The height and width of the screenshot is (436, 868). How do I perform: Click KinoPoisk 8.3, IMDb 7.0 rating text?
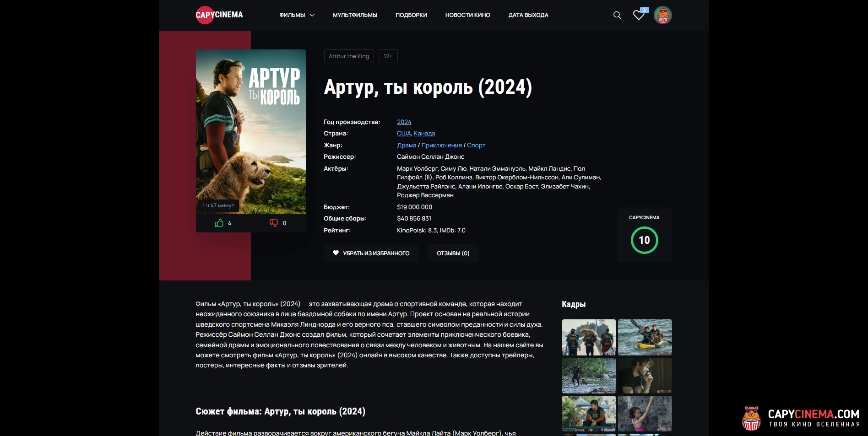pos(431,230)
